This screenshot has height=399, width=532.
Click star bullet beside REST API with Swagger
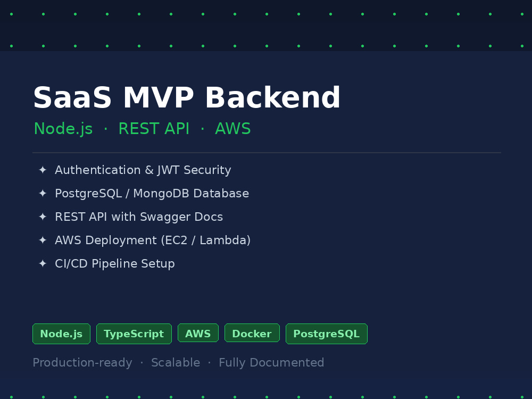43,217
